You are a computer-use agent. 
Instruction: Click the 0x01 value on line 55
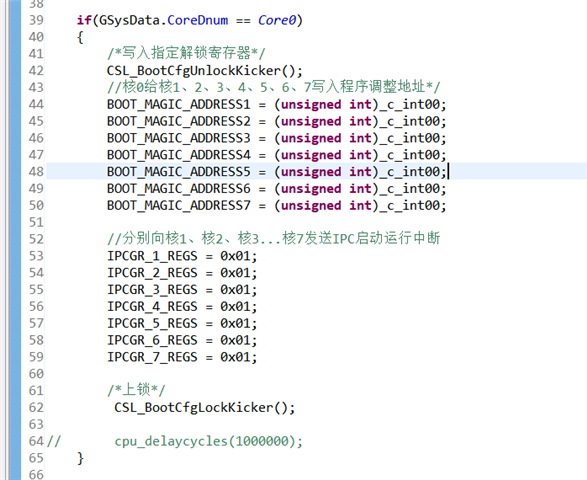pos(235,290)
